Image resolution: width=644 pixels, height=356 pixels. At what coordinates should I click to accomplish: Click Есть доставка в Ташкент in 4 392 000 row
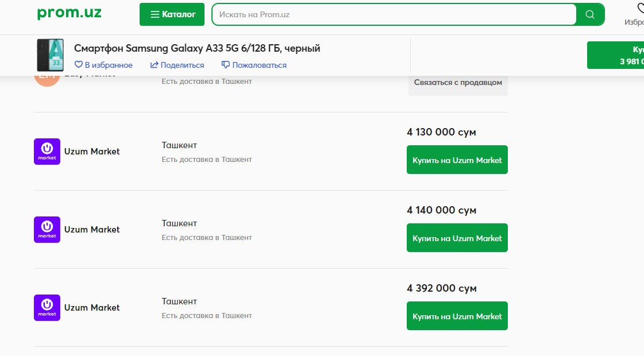point(207,316)
